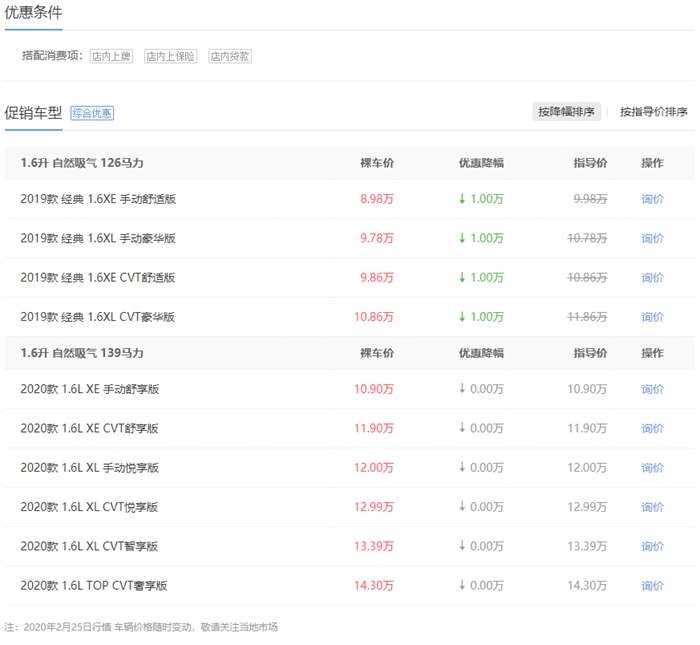Click the 9.86万 bare car price
Viewport: 700px width, 645px height.
pos(377,278)
